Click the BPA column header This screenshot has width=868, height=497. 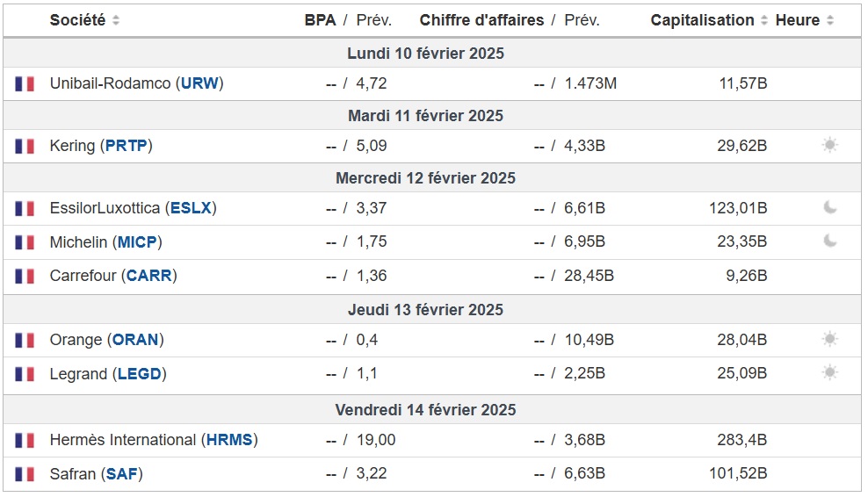320,20
